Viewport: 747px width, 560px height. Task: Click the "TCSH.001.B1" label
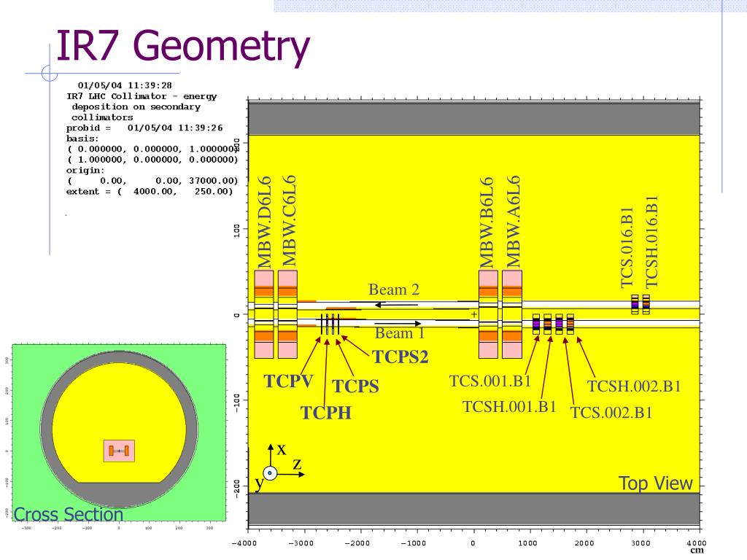(x=510, y=407)
